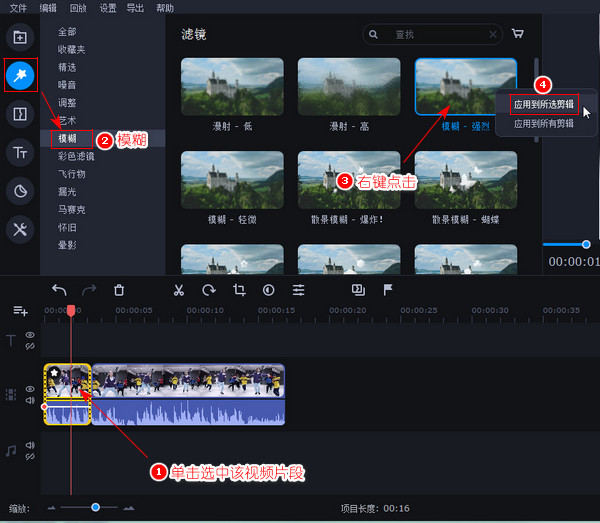Toggle title track visibility eye
The height and width of the screenshot is (523, 600).
point(30,335)
